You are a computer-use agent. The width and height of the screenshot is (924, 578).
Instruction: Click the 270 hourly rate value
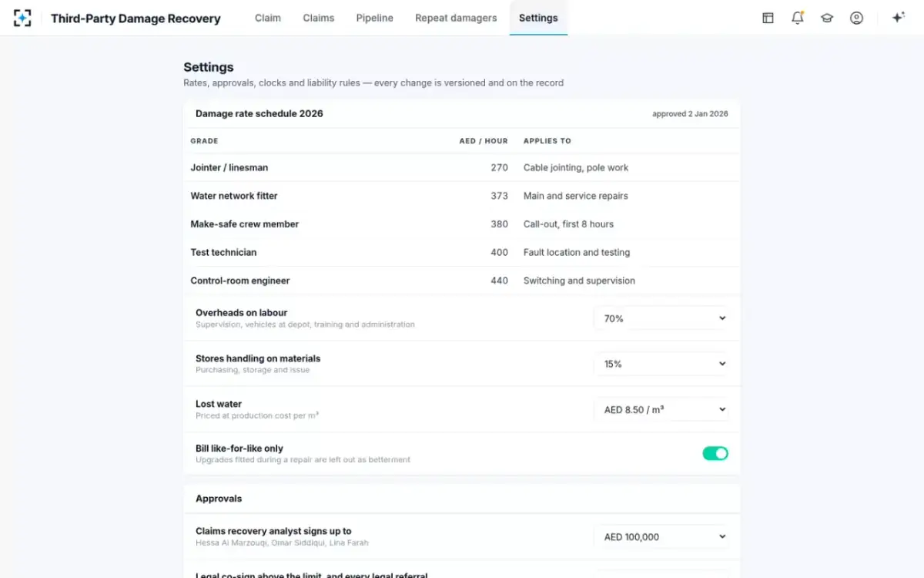tap(499, 167)
